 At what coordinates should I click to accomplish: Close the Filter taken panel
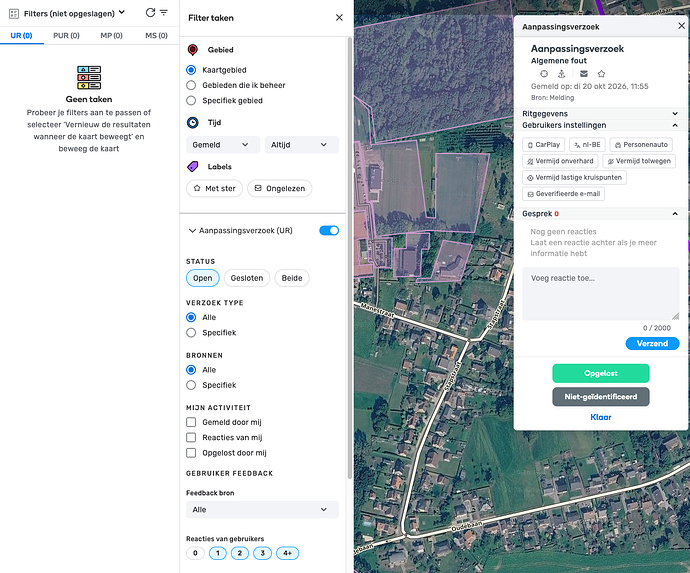[x=339, y=18]
